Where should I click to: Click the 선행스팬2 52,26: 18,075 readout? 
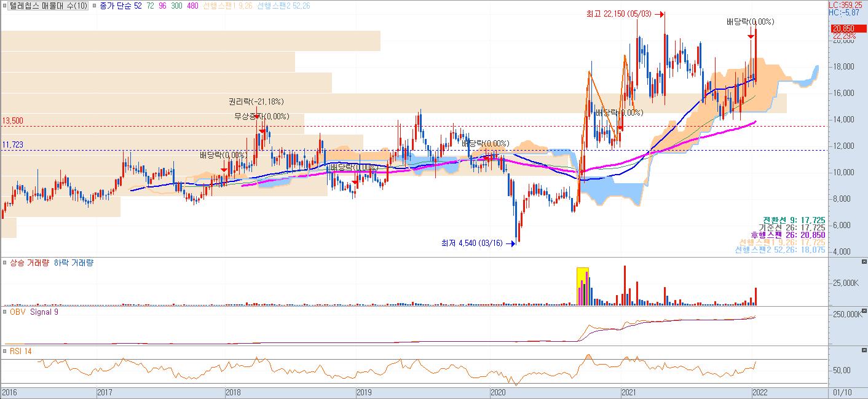780,250
